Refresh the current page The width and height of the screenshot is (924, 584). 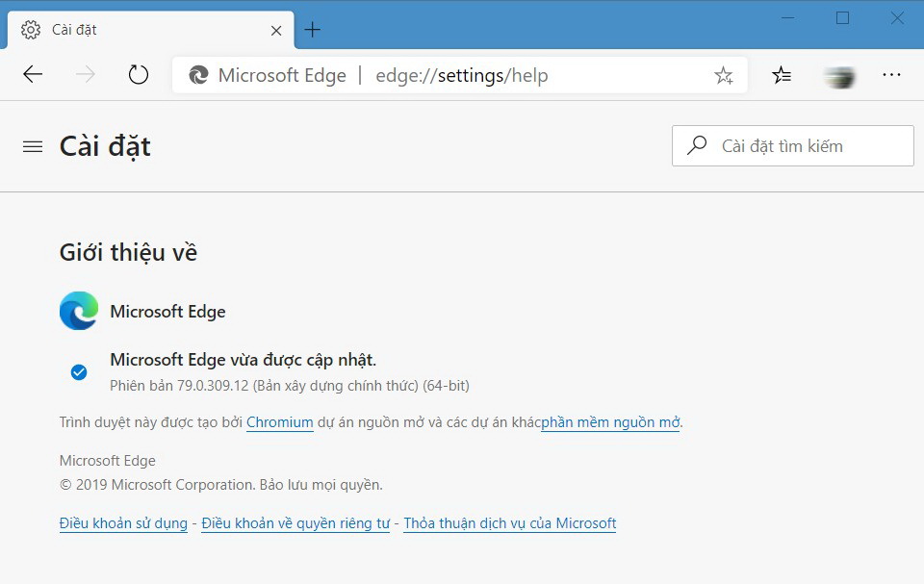coord(137,74)
